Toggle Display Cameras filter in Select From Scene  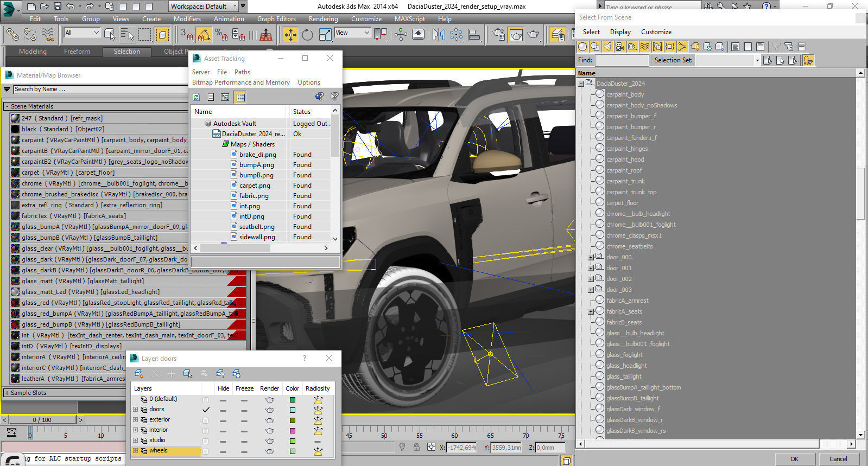click(620, 47)
